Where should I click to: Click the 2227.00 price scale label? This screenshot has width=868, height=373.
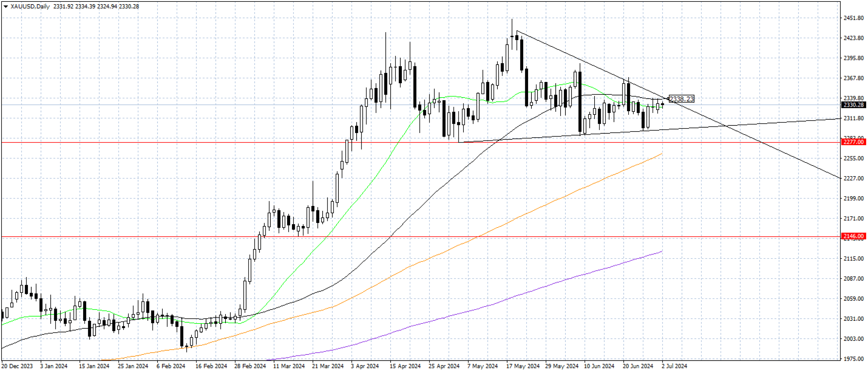853,178
